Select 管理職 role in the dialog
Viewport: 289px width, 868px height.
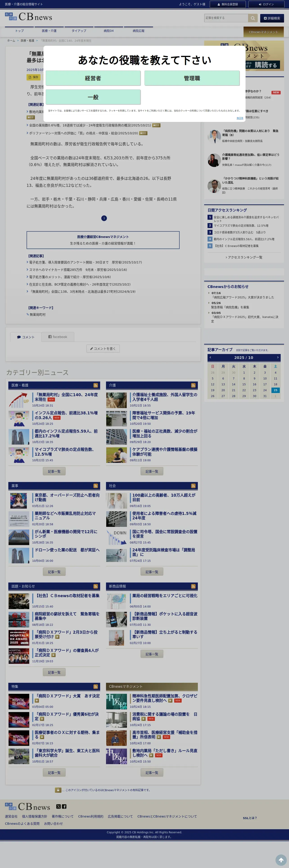(x=192, y=78)
